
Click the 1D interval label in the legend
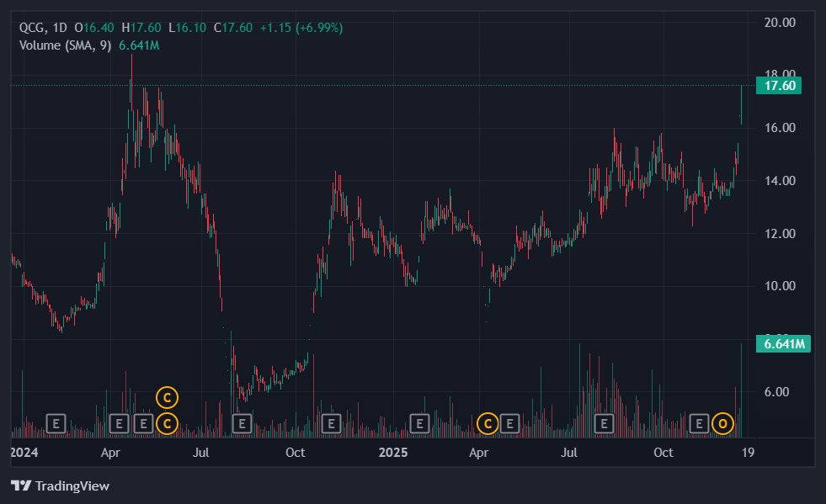click(61, 28)
